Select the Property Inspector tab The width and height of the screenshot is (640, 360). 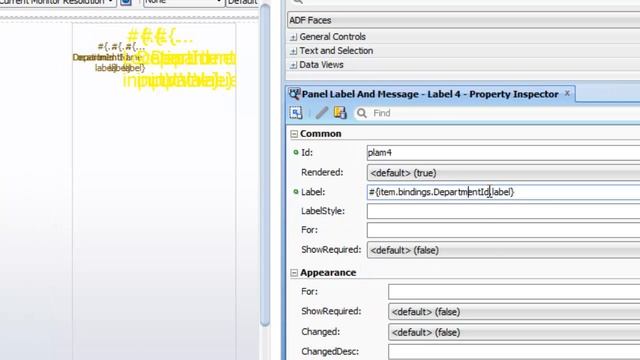click(430, 94)
